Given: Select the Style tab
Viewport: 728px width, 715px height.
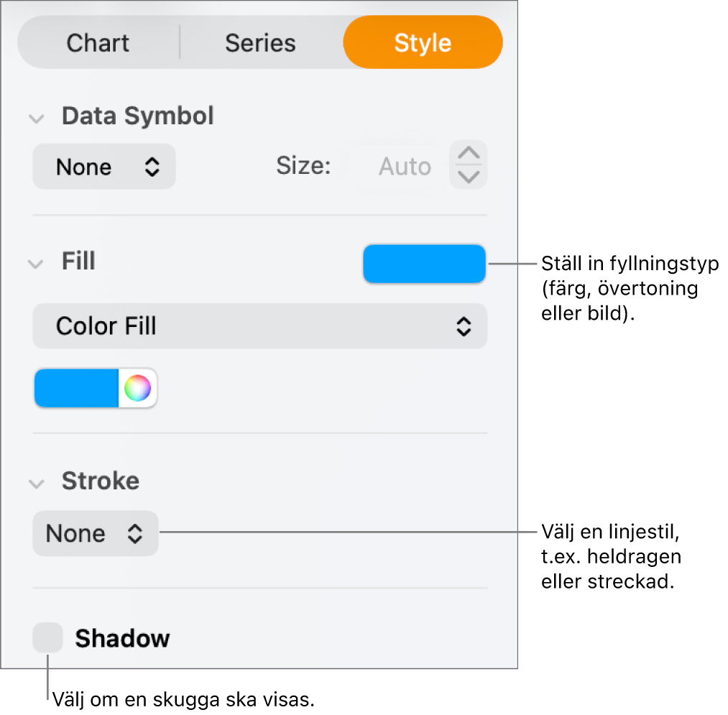Looking at the screenshot, I should (x=423, y=43).
